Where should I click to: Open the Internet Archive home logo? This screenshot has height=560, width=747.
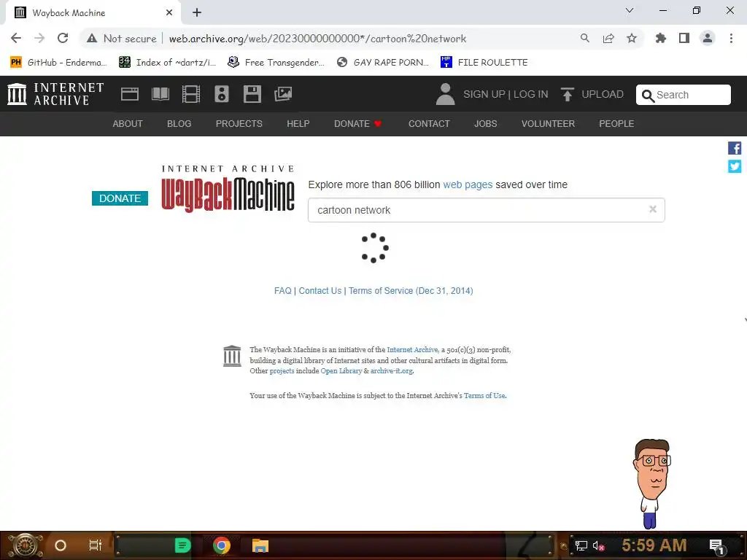[x=55, y=94]
